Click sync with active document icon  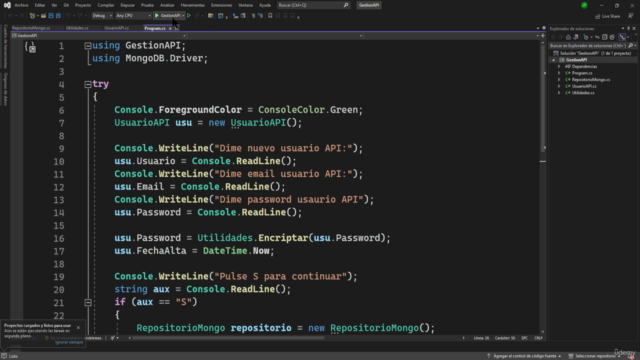tap(597, 38)
